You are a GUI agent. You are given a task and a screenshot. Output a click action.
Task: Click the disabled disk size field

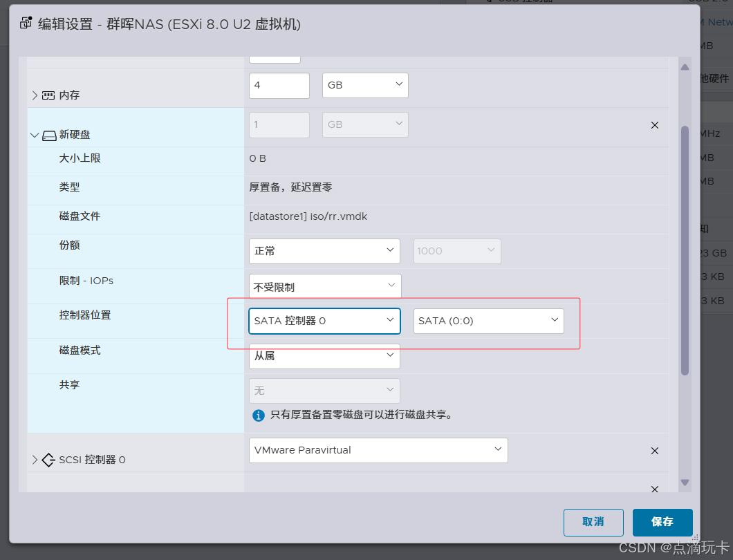[x=279, y=125]
